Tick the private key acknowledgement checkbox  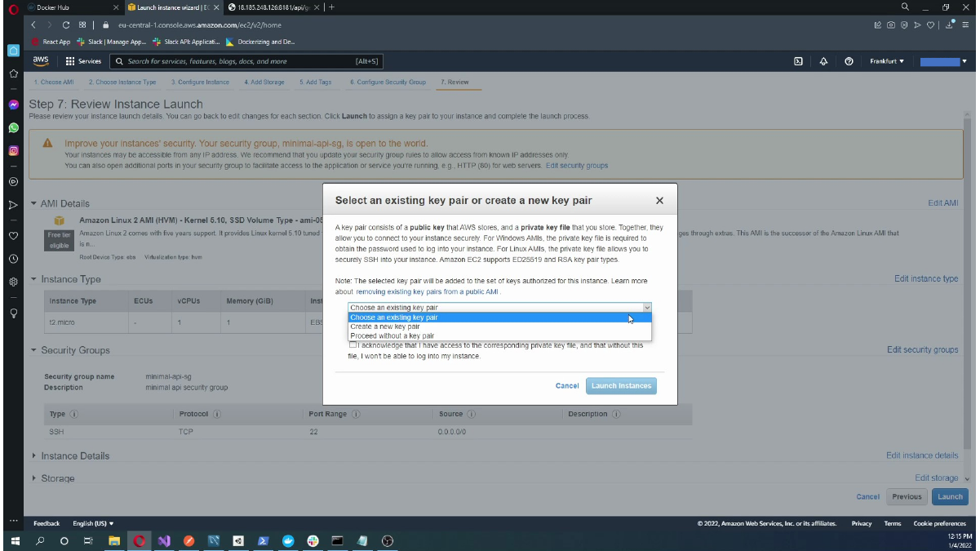click(x=353, y=345)
